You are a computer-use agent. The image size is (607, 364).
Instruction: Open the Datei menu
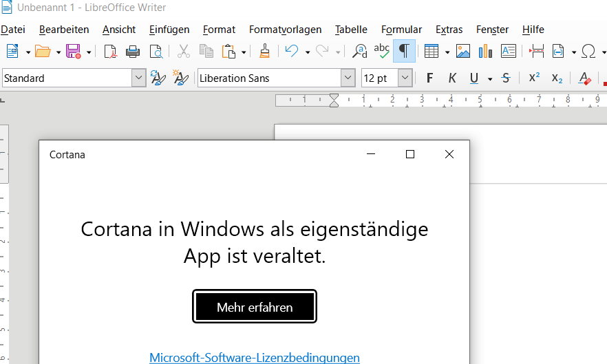click(13, 30)
